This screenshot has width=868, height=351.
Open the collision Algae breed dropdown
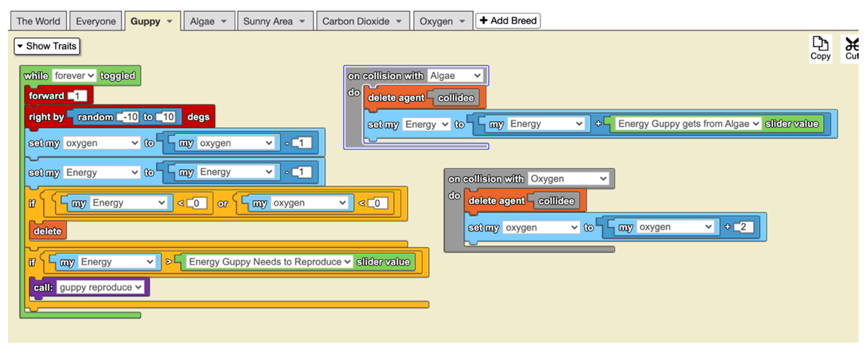[455, 76]
